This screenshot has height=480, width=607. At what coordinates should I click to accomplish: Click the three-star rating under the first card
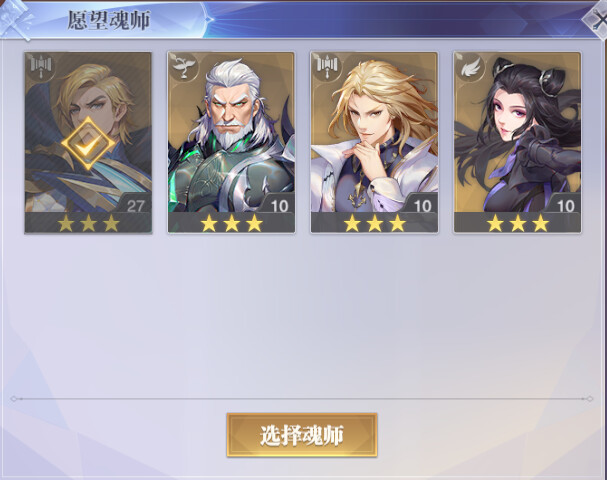[x=88, y=223]
